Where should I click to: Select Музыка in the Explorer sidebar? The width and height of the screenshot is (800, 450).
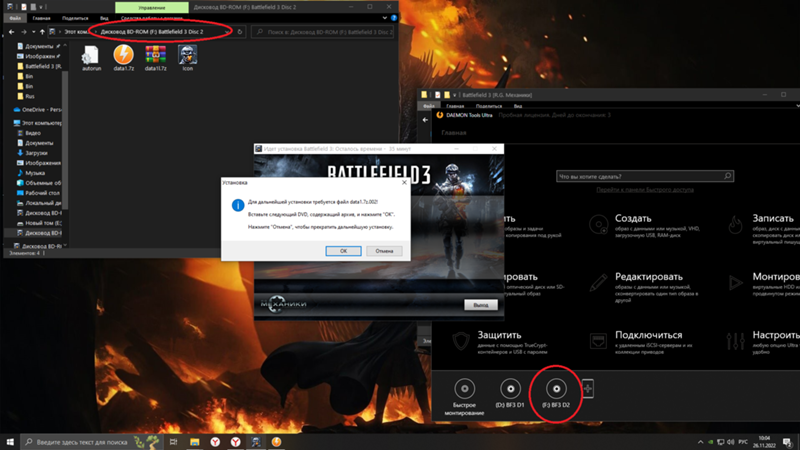tap(35, 173)
